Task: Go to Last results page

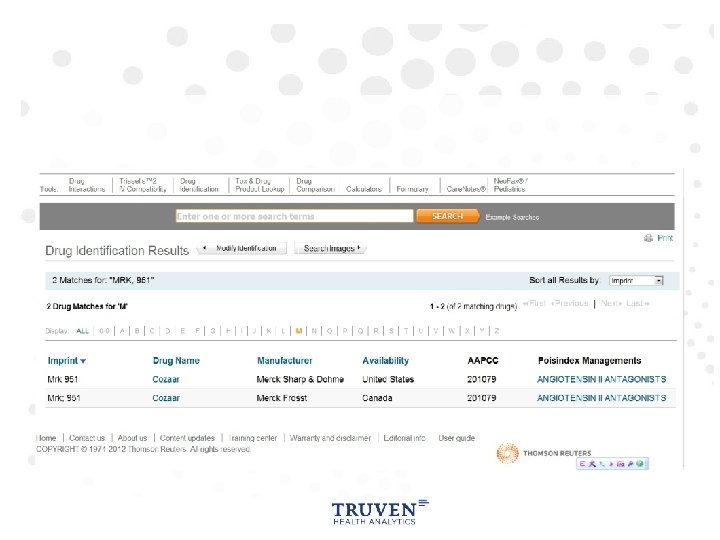Action: pos(637,303)
